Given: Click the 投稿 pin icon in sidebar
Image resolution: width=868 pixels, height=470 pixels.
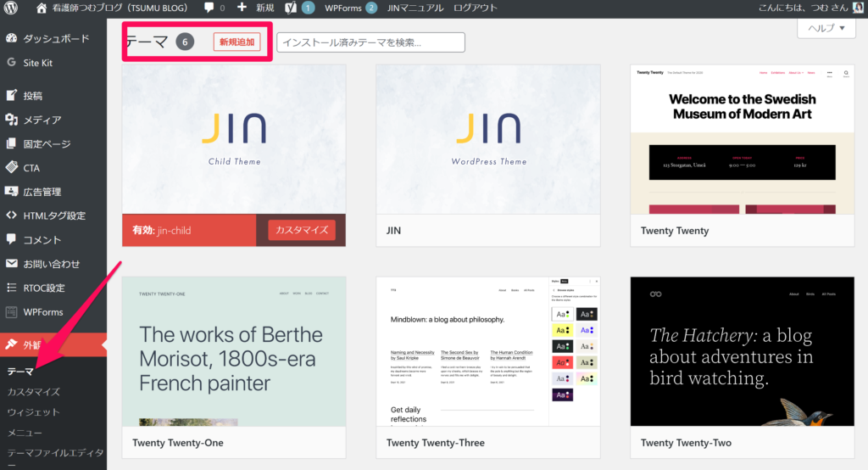Looking at the screenshot, I should 11,95.
